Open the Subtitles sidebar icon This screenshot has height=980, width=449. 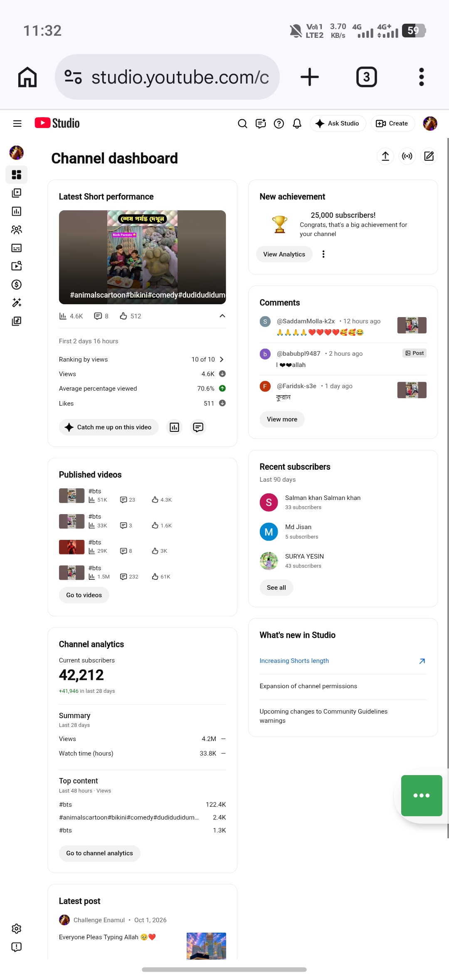point(17,248)
